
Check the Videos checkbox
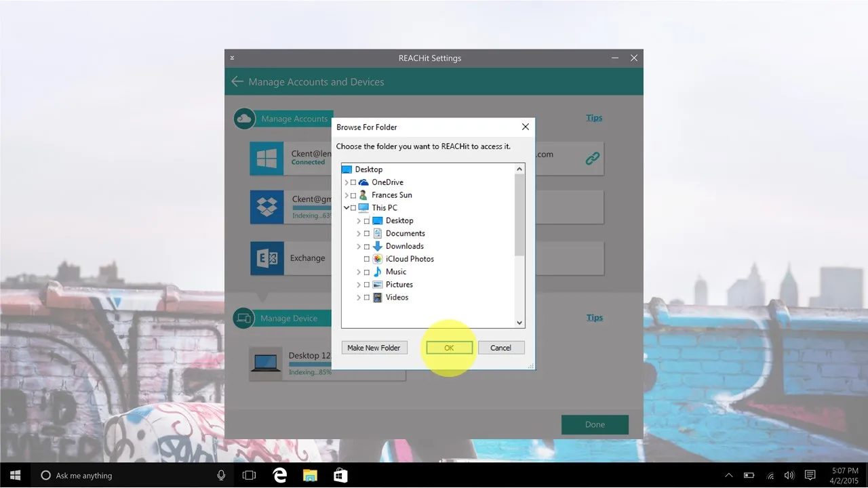367,298
